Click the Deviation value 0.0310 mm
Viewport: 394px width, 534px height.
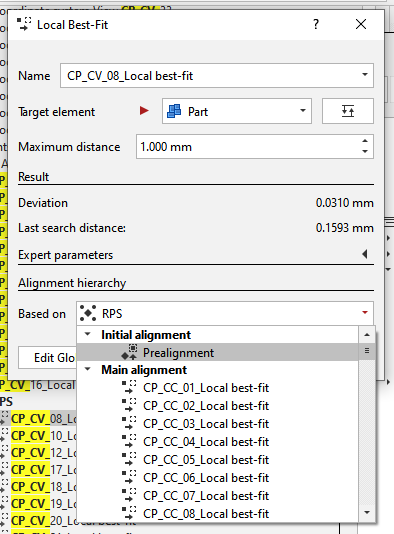click(x=345, y=203)
